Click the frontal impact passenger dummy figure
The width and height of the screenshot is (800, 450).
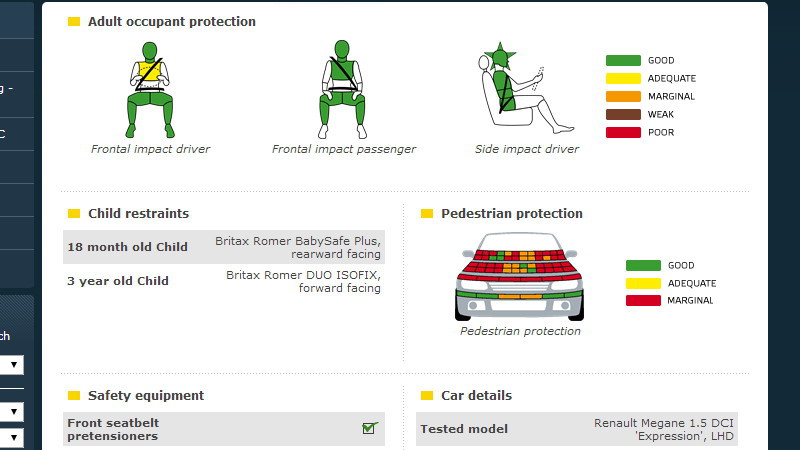[342, 90]
